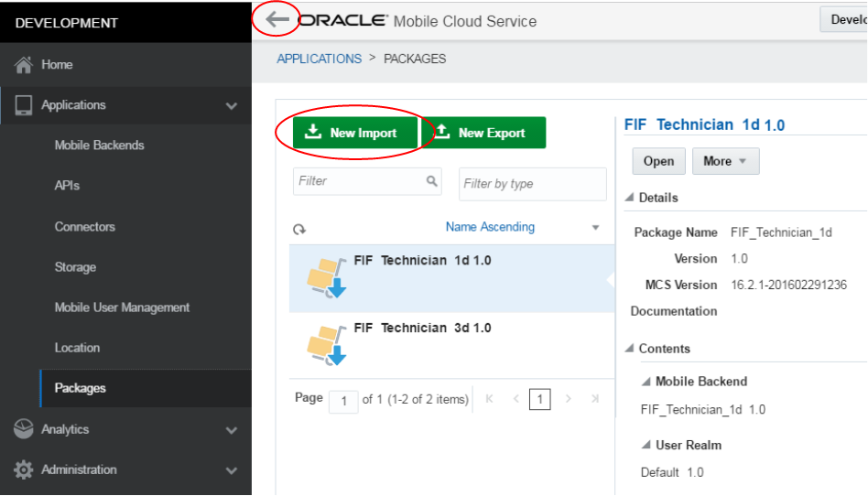The image size is (868, 496).
Task: Click the Page number input box
Action: 343,402
